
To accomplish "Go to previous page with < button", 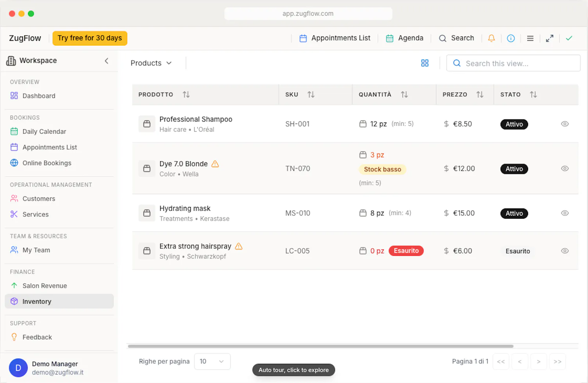I will (x=520, y=362).
